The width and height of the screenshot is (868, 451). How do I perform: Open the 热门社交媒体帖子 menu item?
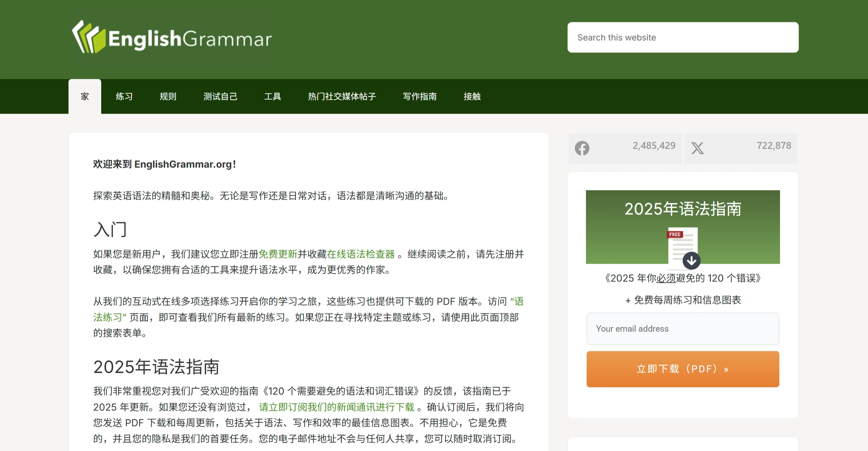(341, 96)
